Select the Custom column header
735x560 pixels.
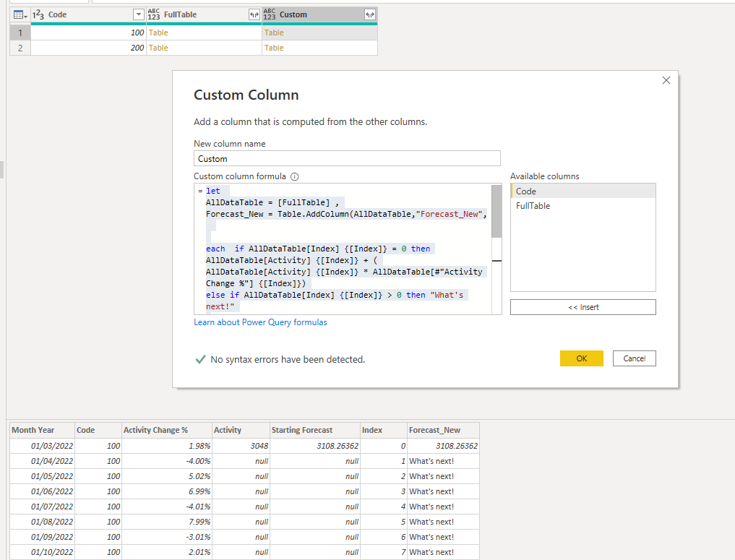point(319,14)
